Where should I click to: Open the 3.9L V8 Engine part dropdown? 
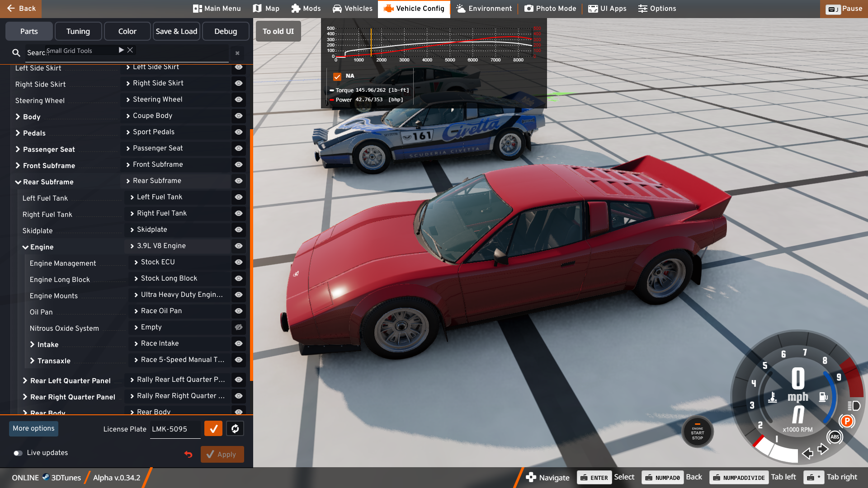pos(177,246)
